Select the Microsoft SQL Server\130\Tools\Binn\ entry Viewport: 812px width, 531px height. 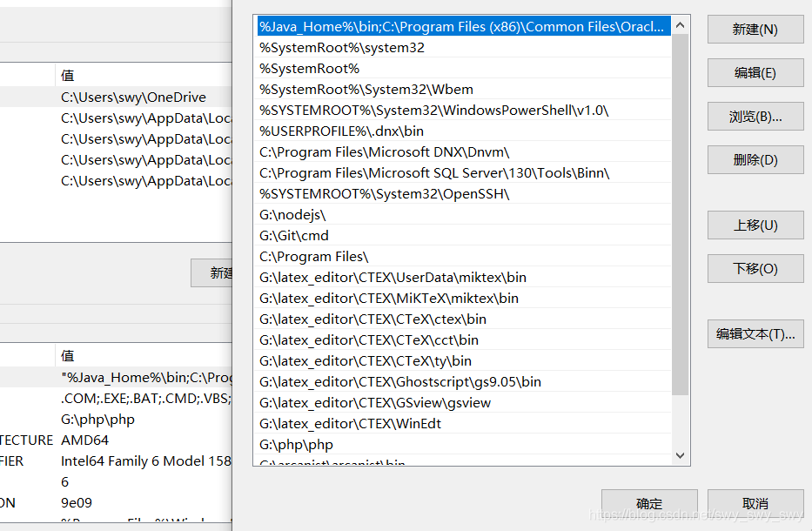click(x=464, y=173)
